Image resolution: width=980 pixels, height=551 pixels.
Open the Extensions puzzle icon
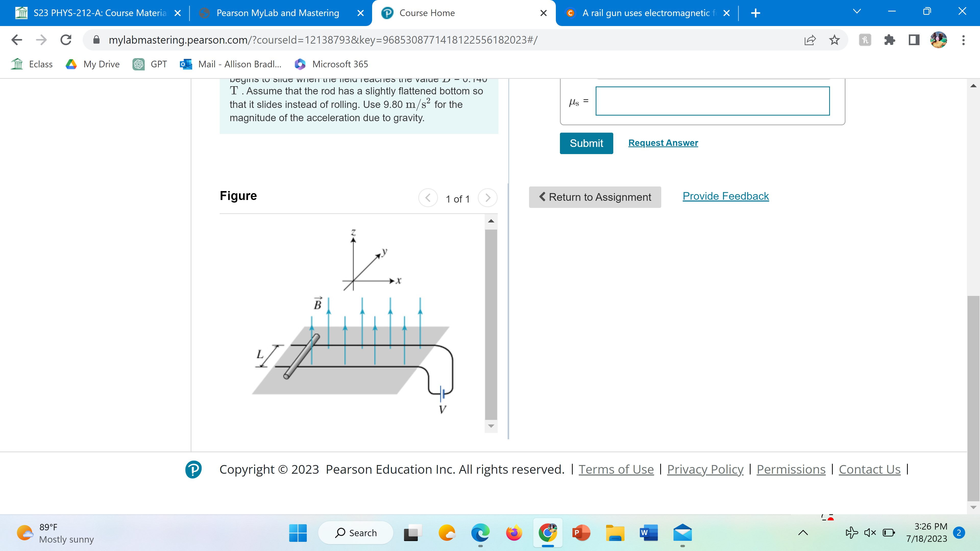889,40
